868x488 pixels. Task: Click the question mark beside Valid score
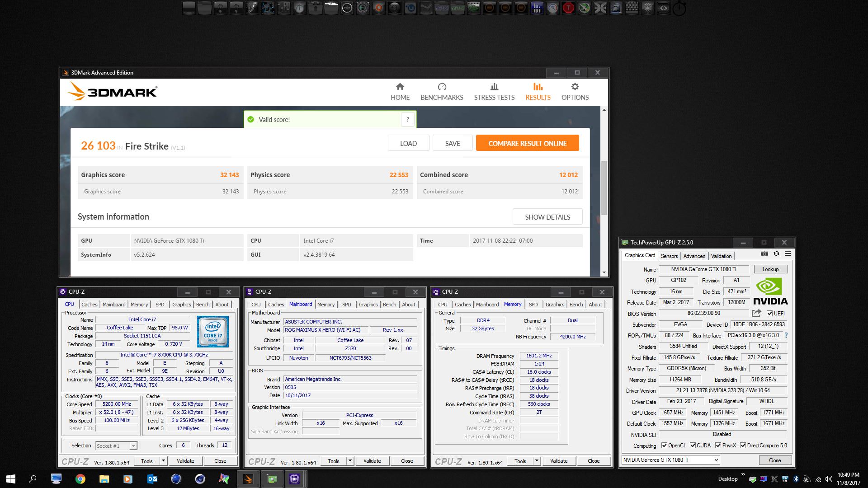coord(407,119)
